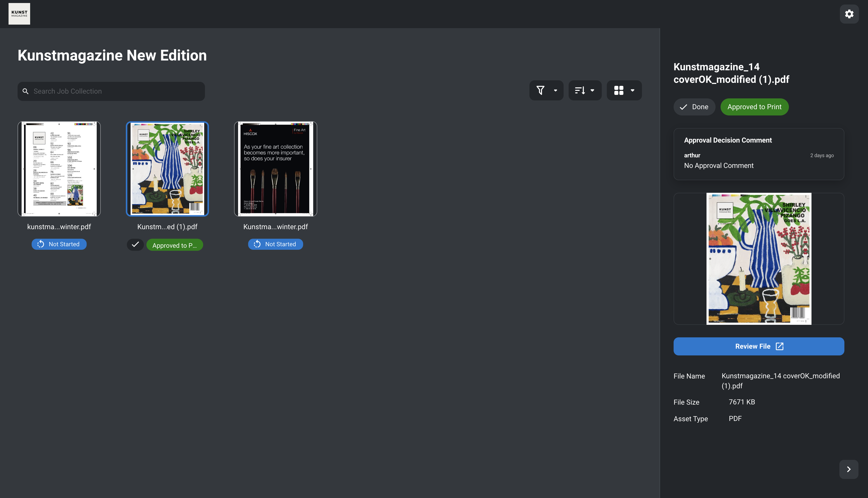Click the grid view icon
Viewport: 868px width, 498px height.
pyautogui.click(x=619, y=90)
